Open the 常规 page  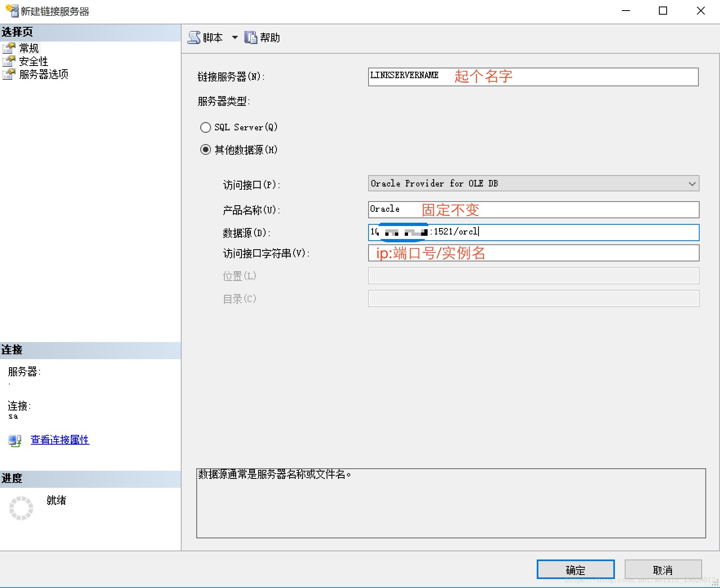[x=29, y=48]
